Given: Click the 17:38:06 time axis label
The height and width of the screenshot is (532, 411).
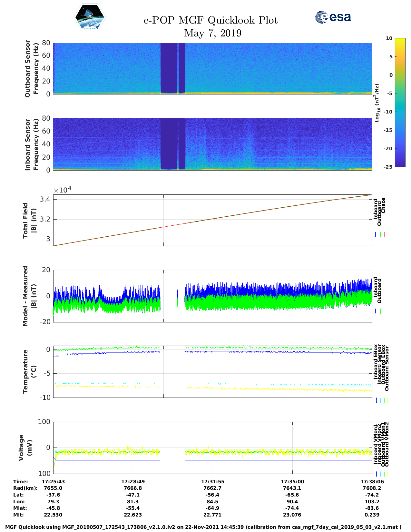Looking at the screenshot, I should (372, 481).
